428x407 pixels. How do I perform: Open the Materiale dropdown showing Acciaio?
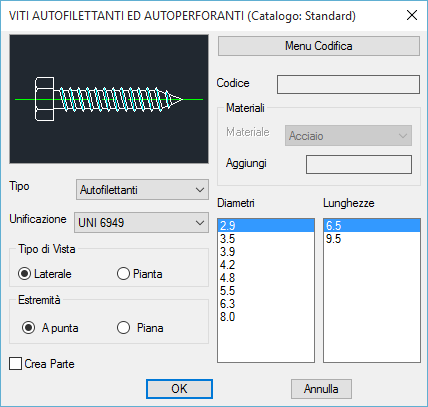point(348,136)
